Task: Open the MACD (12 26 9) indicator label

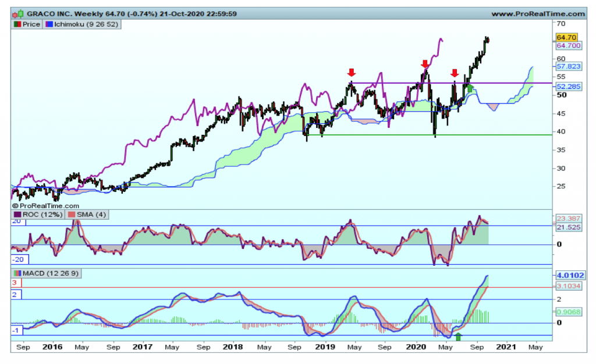Action: point(51,273)
